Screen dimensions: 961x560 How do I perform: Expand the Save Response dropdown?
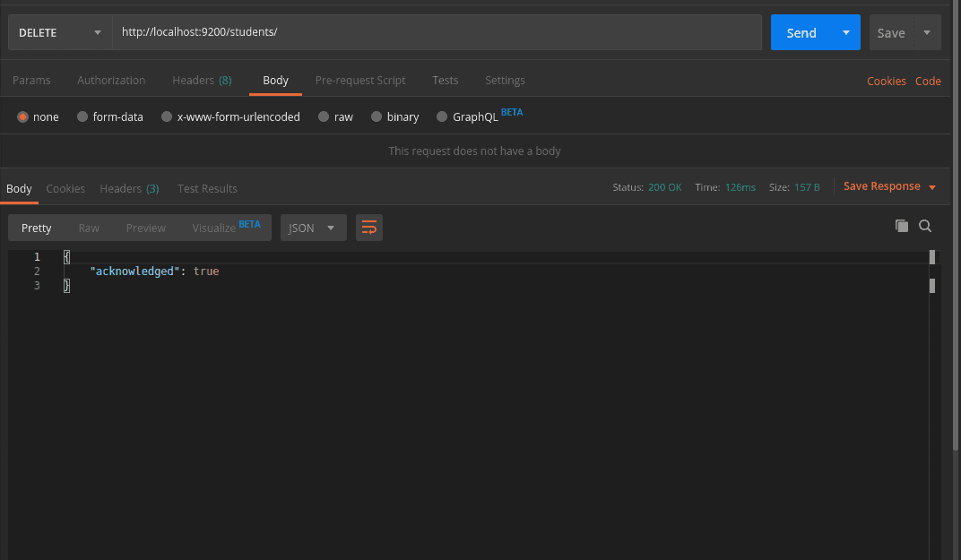tap(932, 187)
